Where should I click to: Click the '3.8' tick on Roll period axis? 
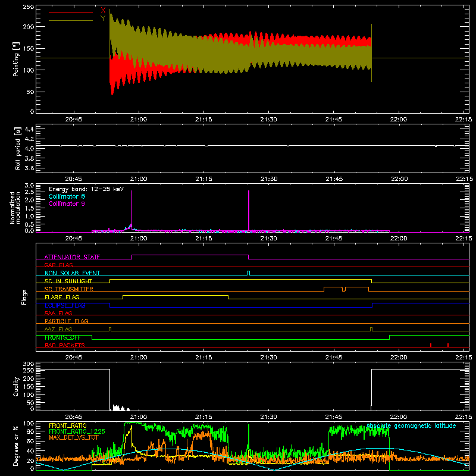(29, 158)
